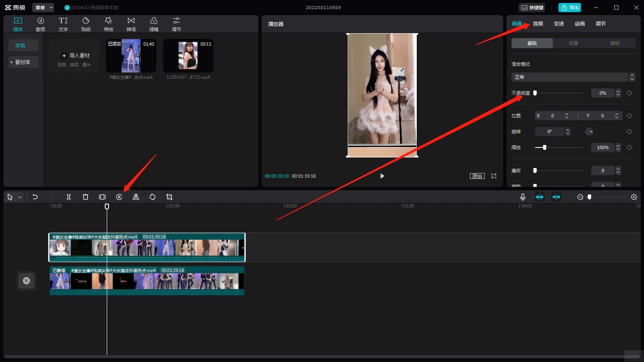Click the undo arrow icon
644x362 pixels.
(x=35, y=197)
